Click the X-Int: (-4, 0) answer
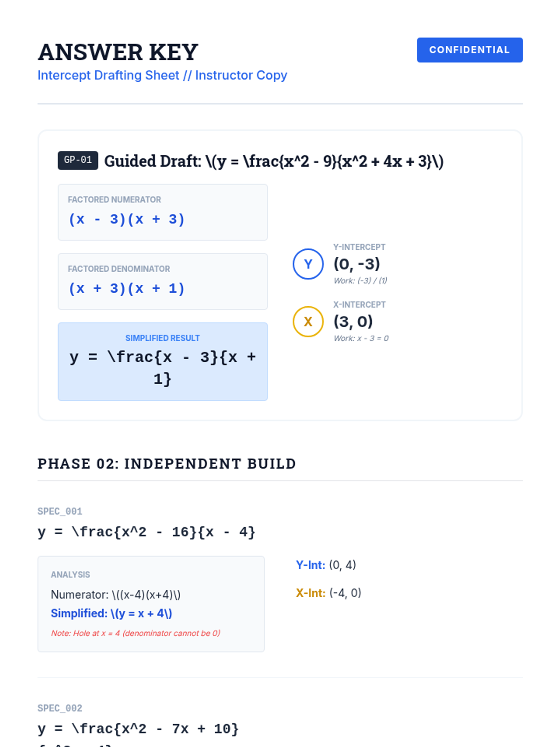This screenshot has width=560, height=747. tap(329, 593)
